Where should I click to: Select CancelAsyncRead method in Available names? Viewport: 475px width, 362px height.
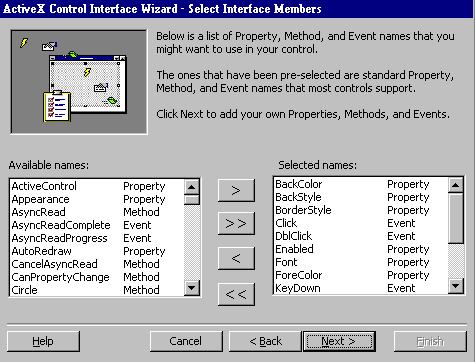97,264
